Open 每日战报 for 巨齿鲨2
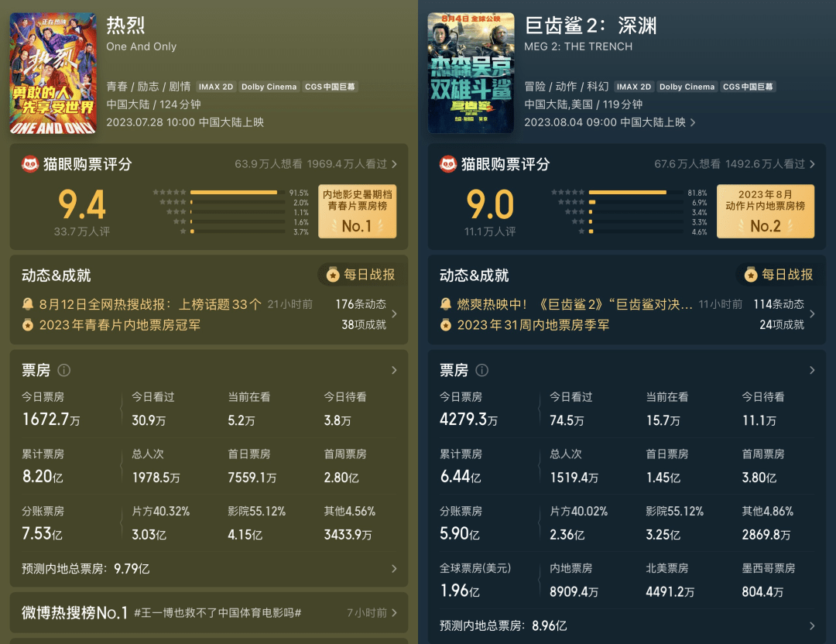836x644 pixels. [779, 275]
